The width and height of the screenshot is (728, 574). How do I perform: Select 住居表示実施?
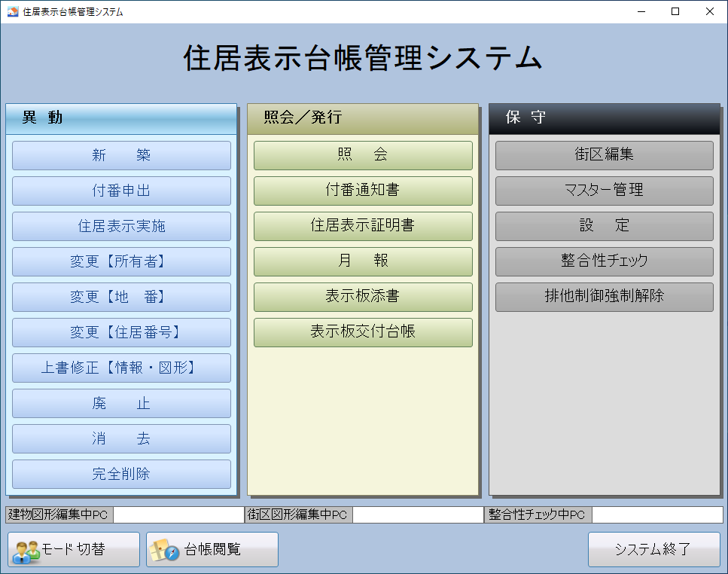(122, 226)
